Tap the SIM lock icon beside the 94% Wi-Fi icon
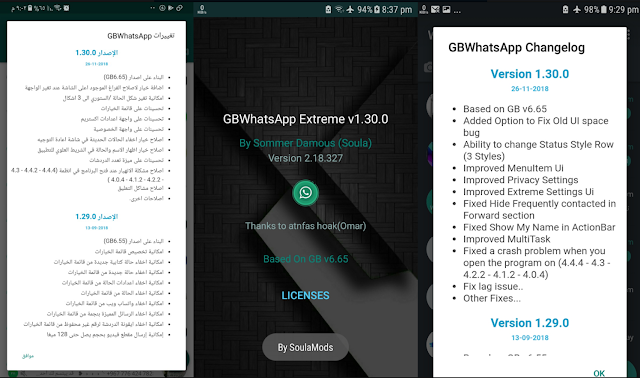The width and height of the screenshot is (640, 378). tap(328, 9)
